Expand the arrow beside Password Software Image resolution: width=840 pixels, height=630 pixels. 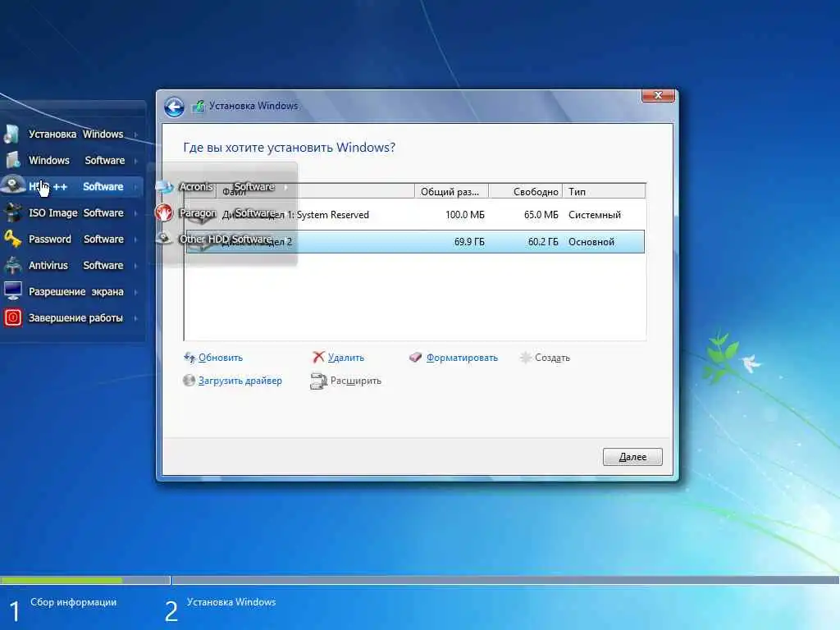click(x=135, y=240)
